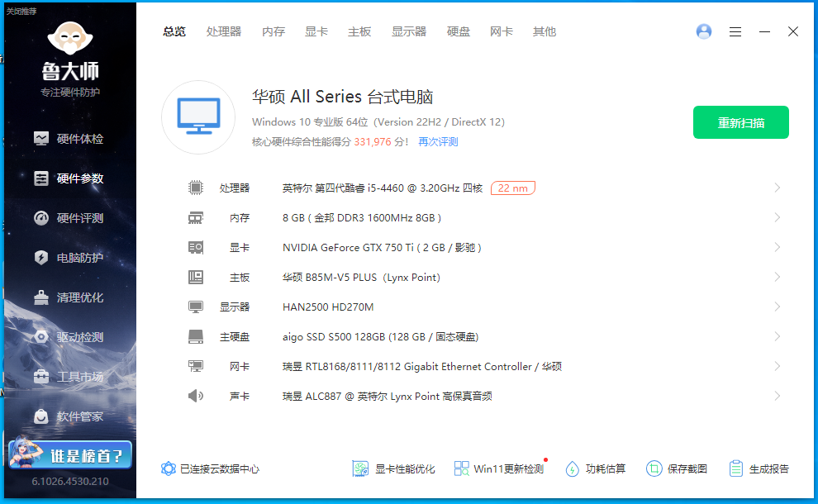
Task: Expand the 显卡 GTX 750 Ti row arrow
Action: pyautogui.click(x=777, y=247)
